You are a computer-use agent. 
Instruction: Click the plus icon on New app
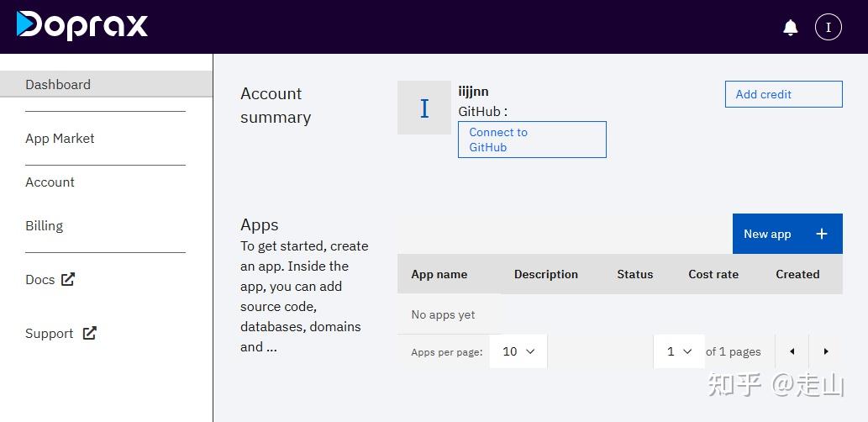[x=822, y=234]
